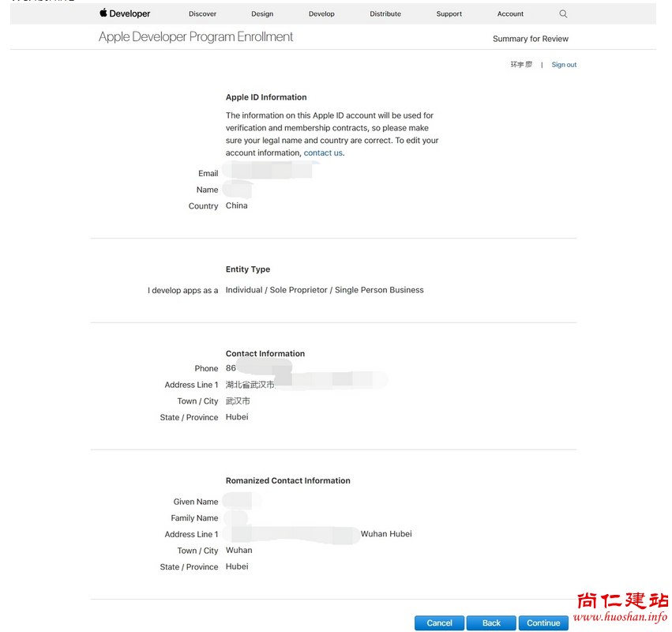The height and width of the screenshot is (632, 672).
Task: Click the 'Summary for Review' step label
Action: pyautogui.click(x=530, y=39)
